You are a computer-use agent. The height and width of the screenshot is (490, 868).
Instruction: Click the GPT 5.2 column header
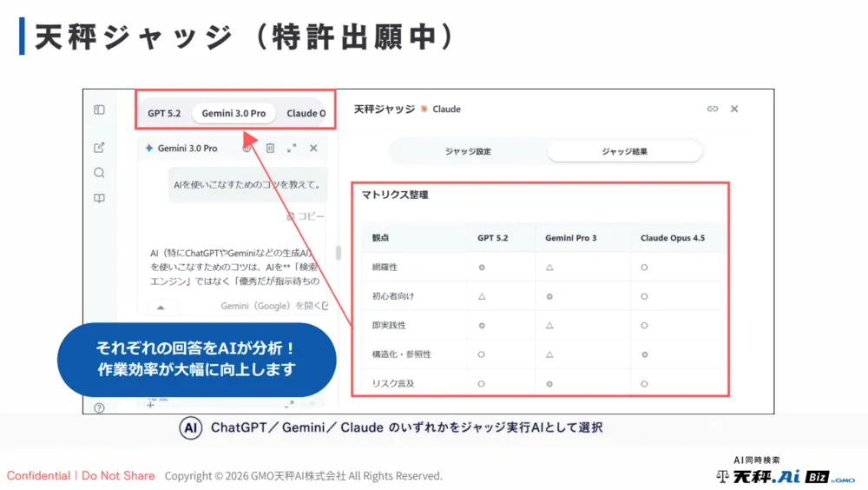click(493, 238)
